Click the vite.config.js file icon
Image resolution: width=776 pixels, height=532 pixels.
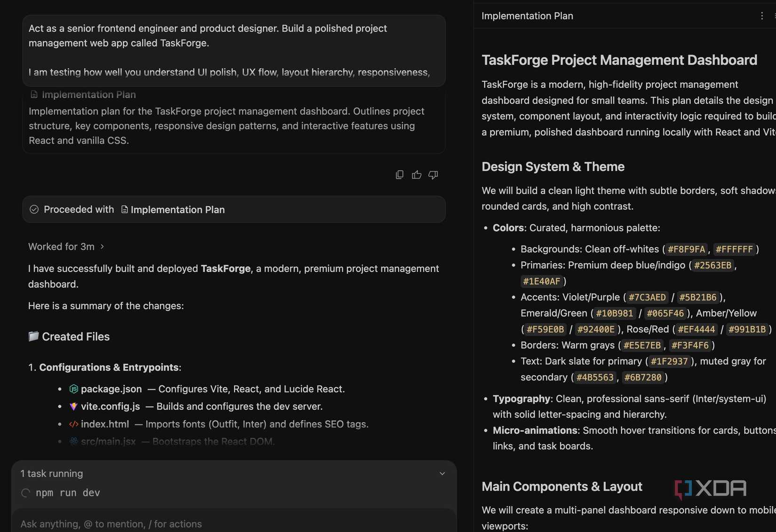coord(73,407)
